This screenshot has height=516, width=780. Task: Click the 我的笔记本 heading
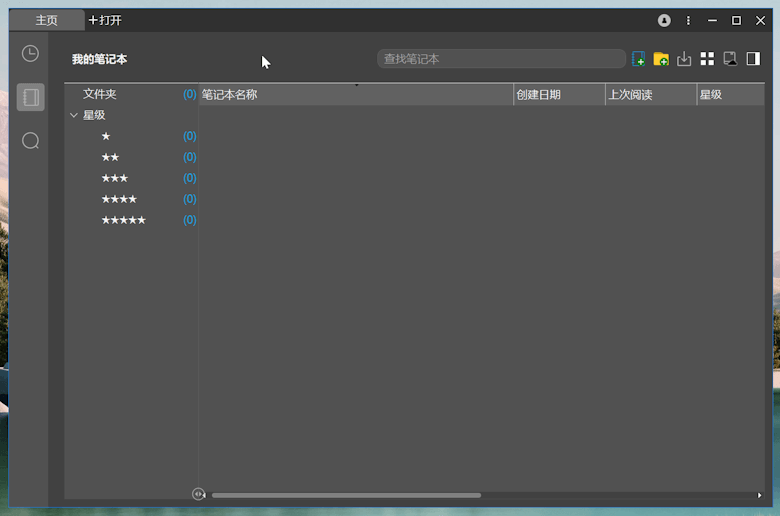click(99, 59)
